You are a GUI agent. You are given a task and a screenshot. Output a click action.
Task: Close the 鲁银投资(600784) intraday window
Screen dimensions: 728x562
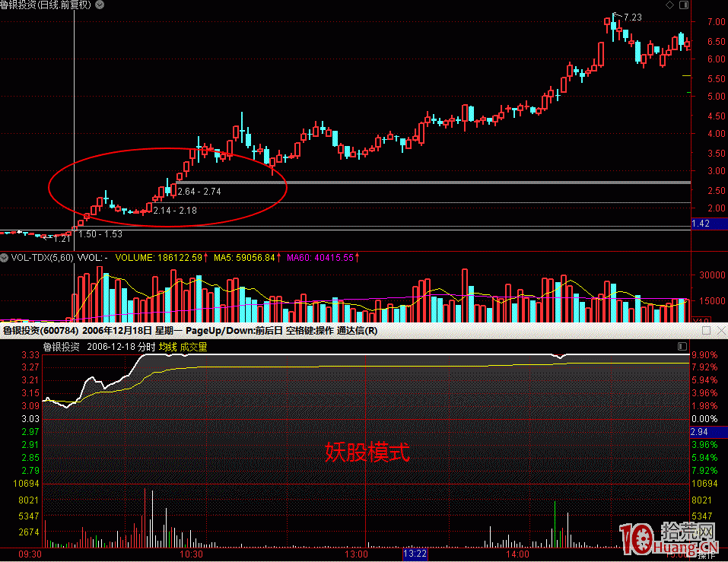click(721, 330)
